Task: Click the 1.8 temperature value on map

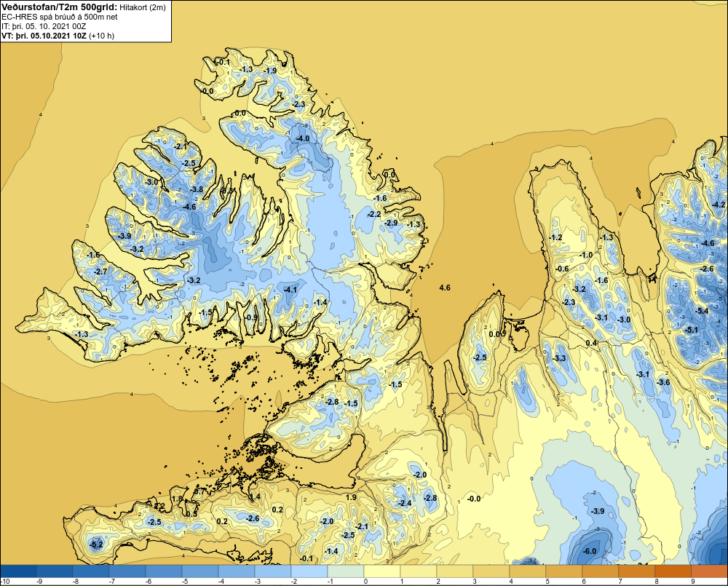Action: (178, 499)
